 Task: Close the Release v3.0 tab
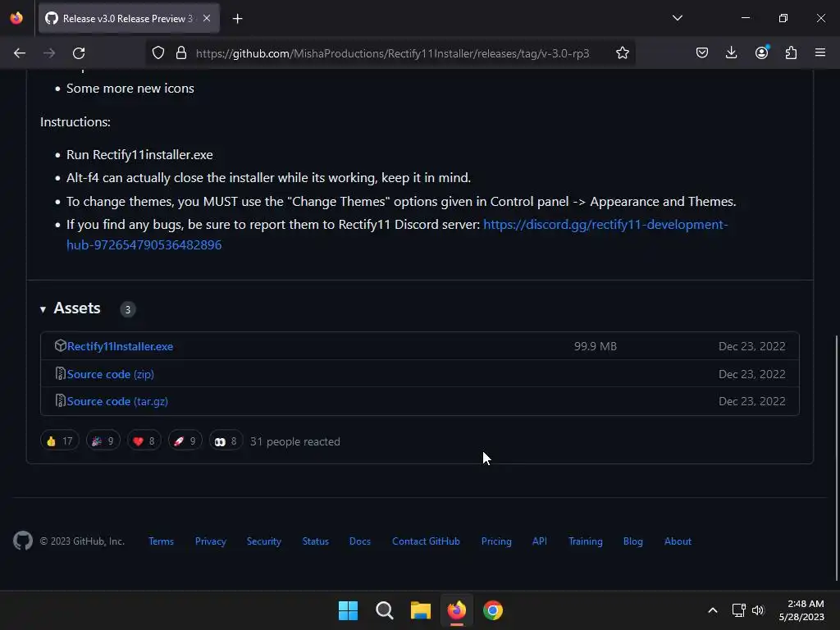click(207, 18)
